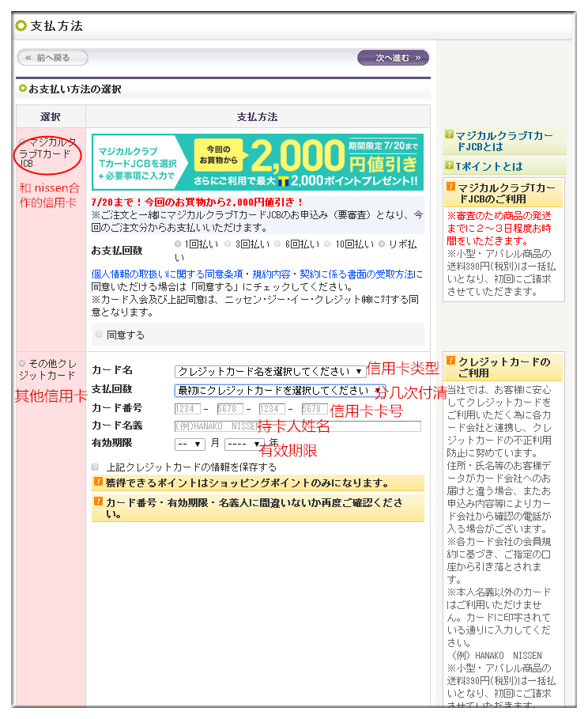The width and height of the screenshot is (588, 719).
Task: Open Tポイントとは help link
Action: [488, 166]
